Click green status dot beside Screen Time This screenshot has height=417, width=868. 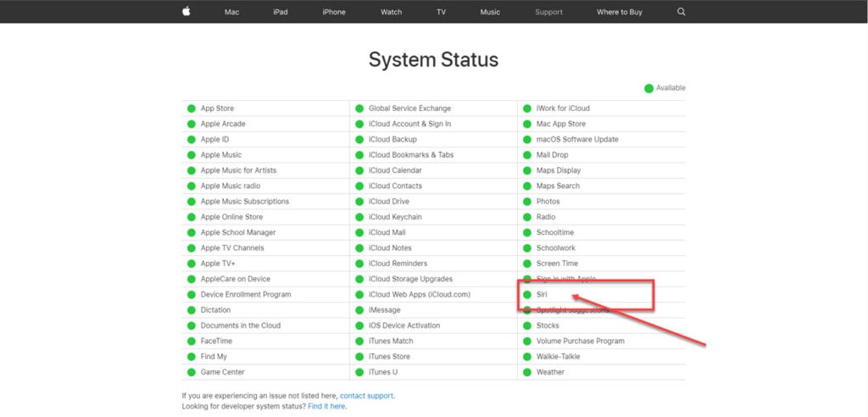point(527,264)
